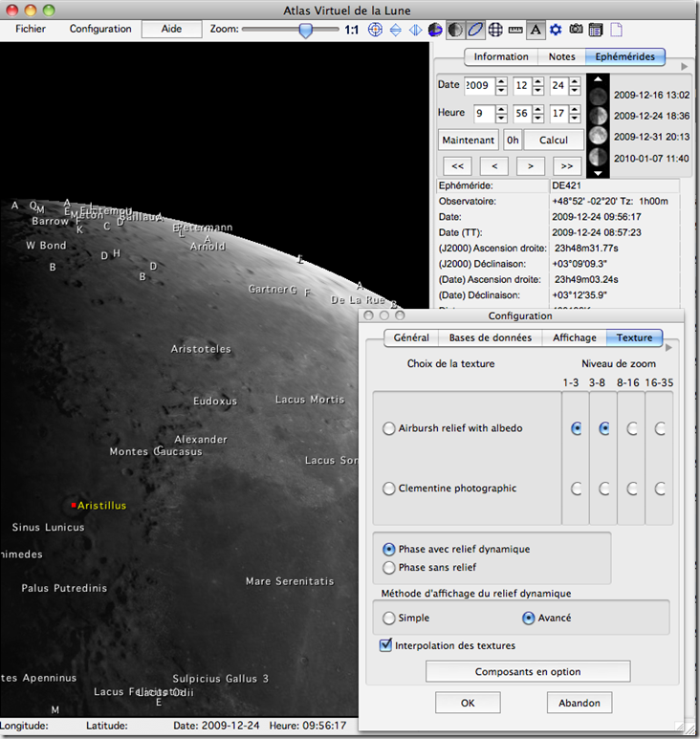Click the arrow right of the Texture tab
This screenshot has height=739, width=700.
tap(668, 348)
